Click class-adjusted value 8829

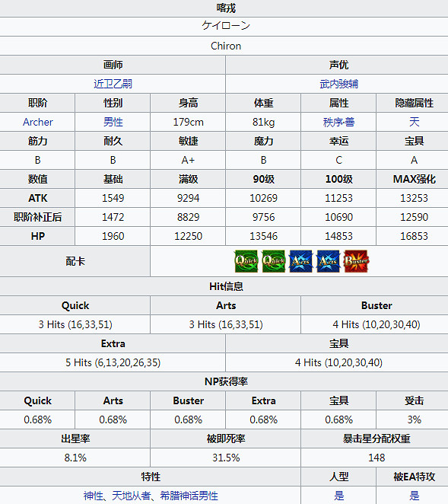tap(188, 217)
